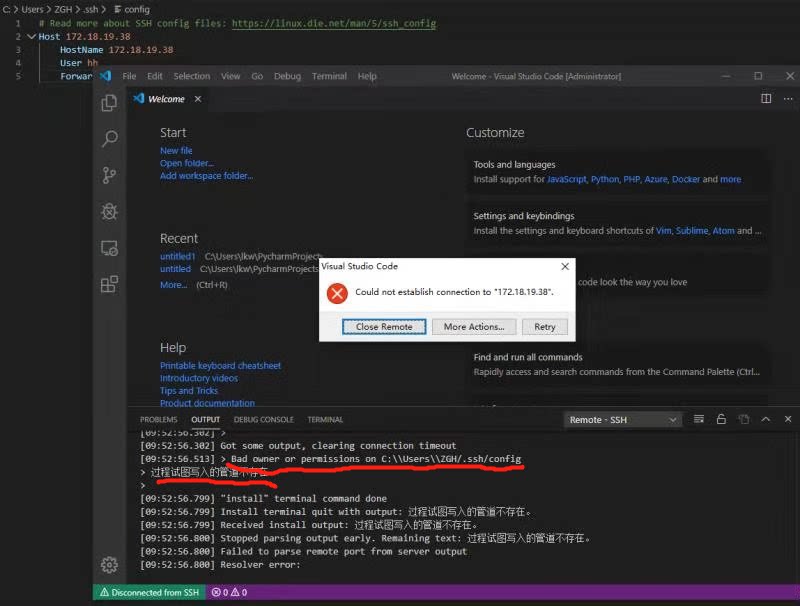Click the .ssh breadcrumb segment

tap(91, 9)
